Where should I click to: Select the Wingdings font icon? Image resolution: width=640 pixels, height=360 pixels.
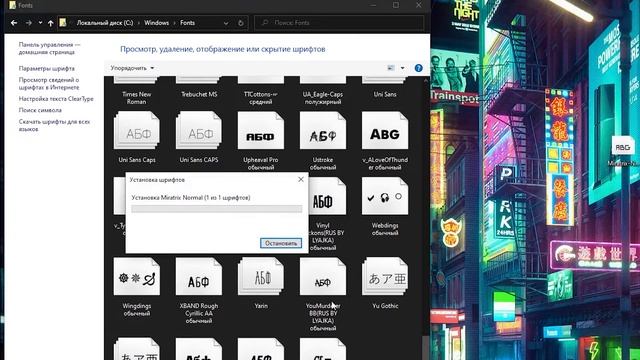(x=137, y=276)
